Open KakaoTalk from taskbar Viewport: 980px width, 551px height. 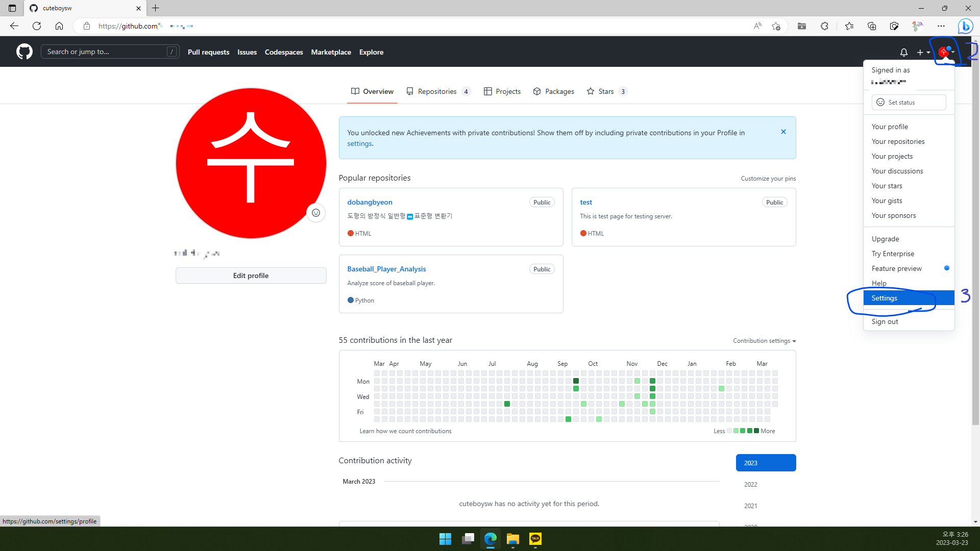[535, 539]
